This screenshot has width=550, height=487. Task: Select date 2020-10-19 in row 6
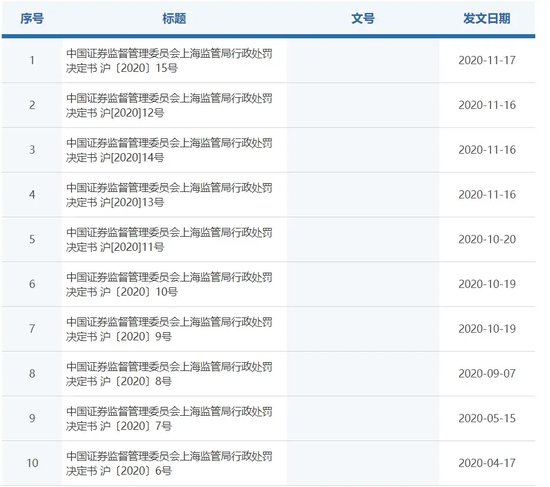[x=487, y=284]
